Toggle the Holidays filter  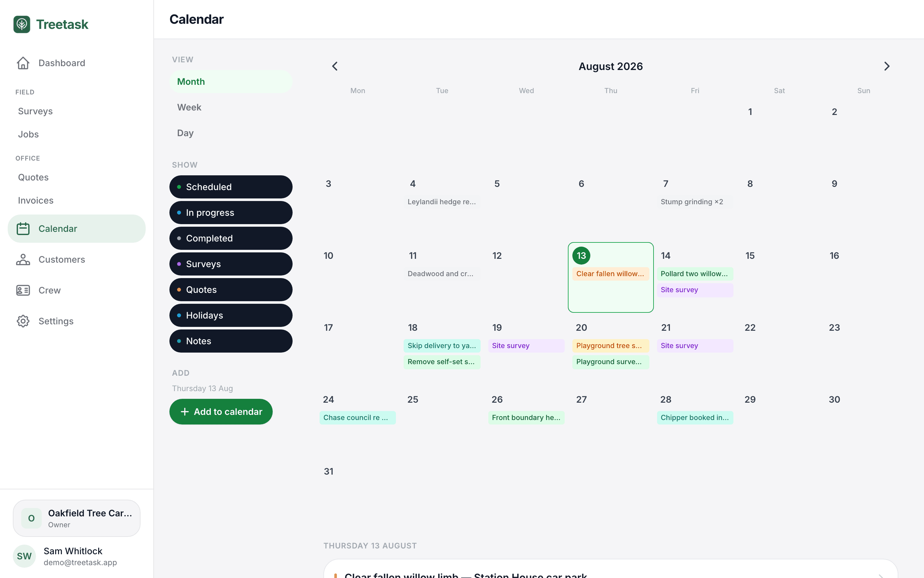click(231, 315)
